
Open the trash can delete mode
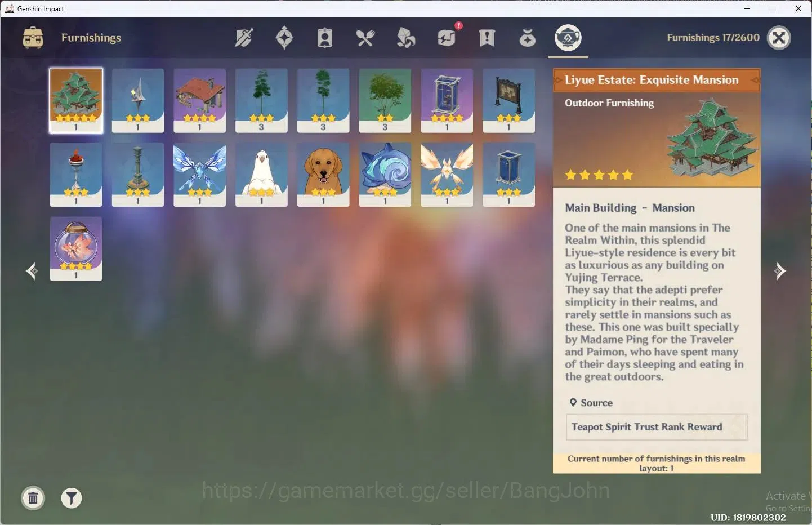pos(33,498)
